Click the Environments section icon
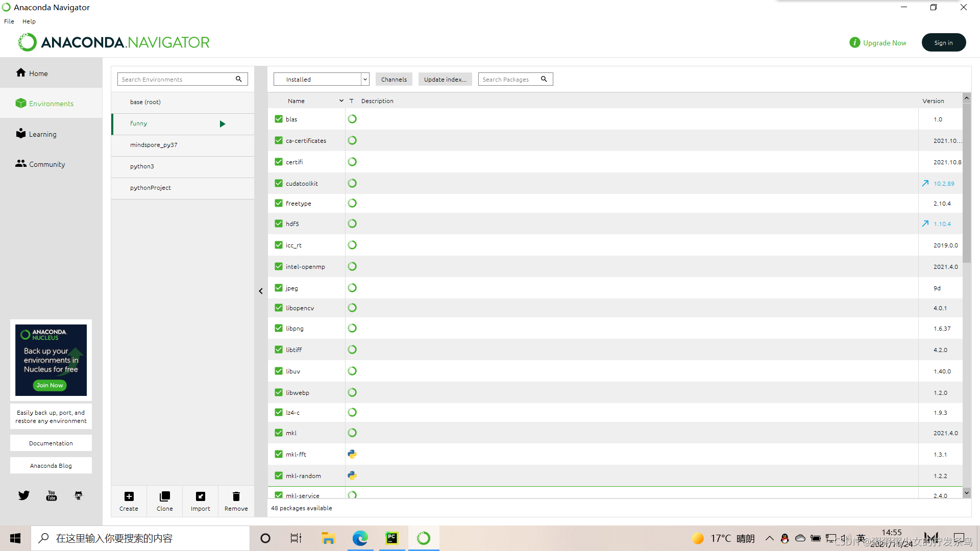Viewport: 980px width, 551px height. click(x=20, y=103)
